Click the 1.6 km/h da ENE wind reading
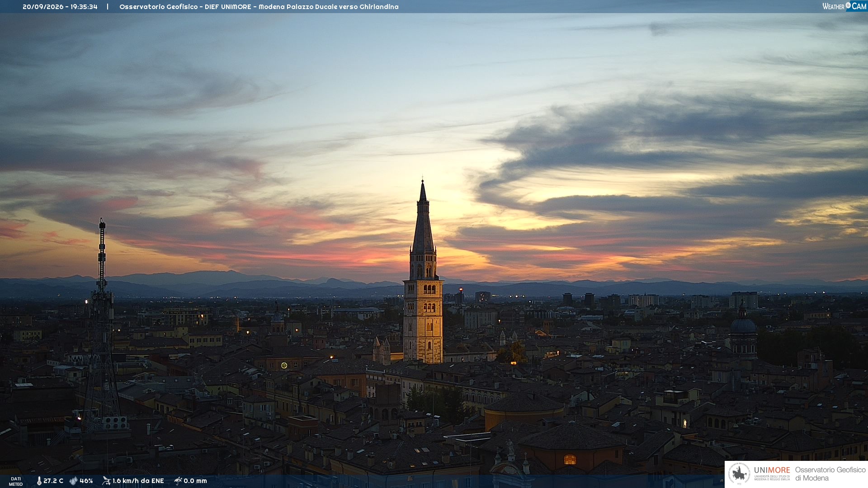 (138, 481)
